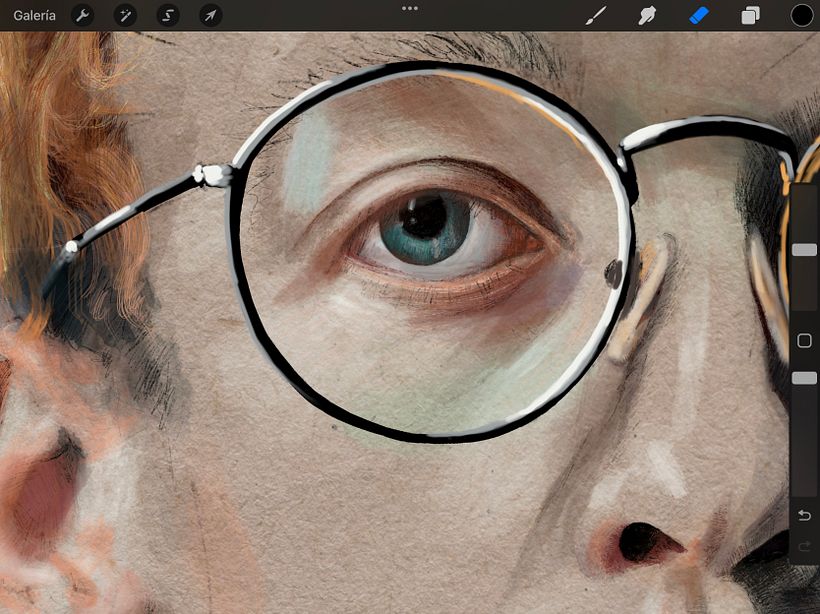
Task: Select the Paint brush tool
Action: (x=596, y=15)
